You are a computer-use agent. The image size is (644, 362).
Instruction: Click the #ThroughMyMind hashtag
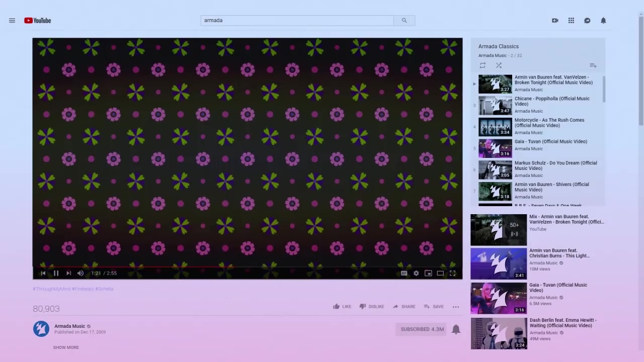[x=52, y=289]
